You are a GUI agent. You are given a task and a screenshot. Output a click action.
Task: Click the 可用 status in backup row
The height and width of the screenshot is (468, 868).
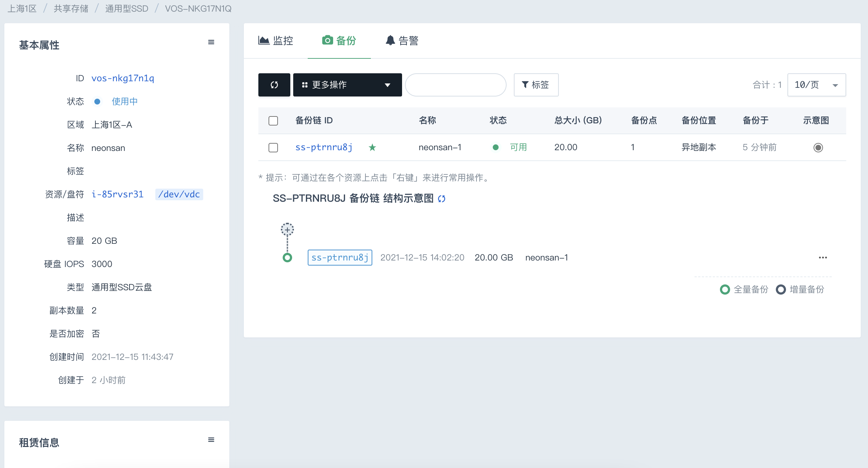point(518,147)
